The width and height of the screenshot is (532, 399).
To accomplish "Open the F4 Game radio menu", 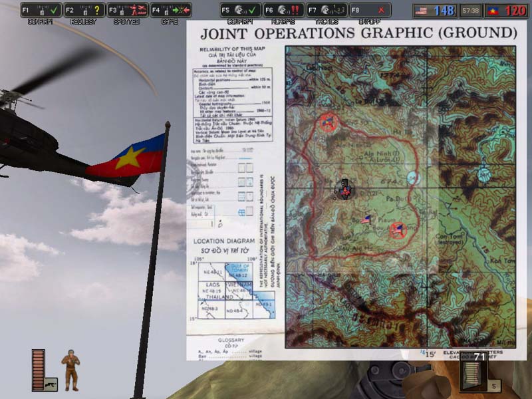I will point(170,11).
